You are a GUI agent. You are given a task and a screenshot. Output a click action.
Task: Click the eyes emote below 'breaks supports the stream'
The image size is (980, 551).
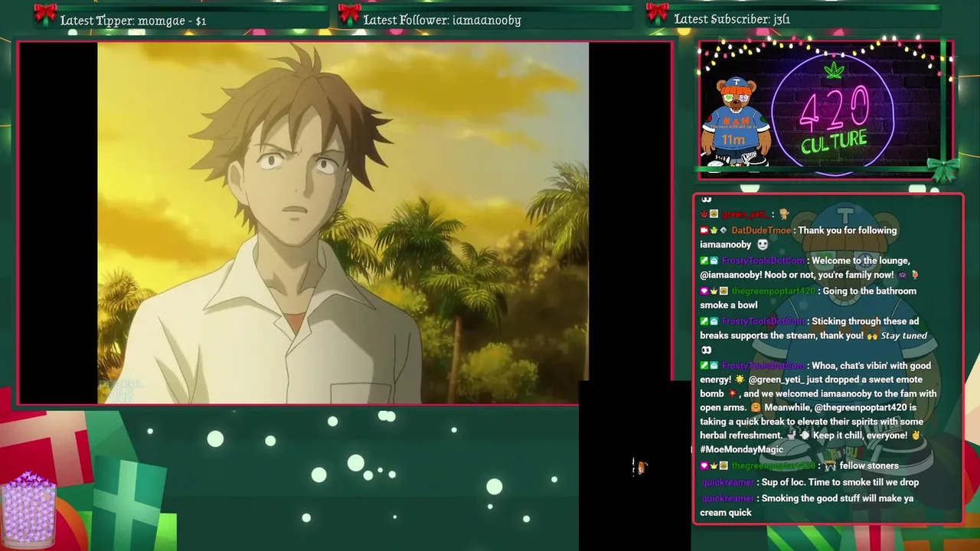[707, 350]
